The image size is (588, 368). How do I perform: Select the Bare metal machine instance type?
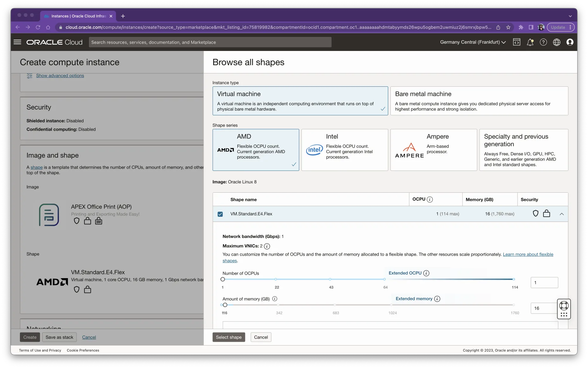click(x=479, y=101)
